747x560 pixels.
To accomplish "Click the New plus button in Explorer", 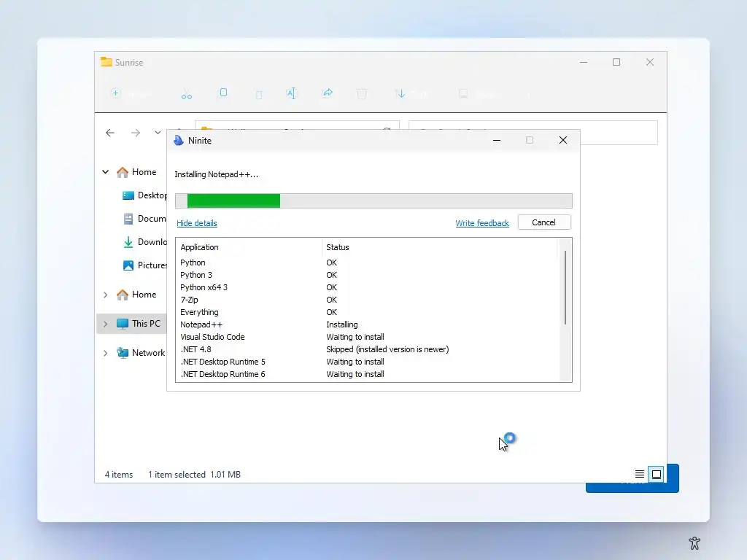I will click(x=130, y=94).
